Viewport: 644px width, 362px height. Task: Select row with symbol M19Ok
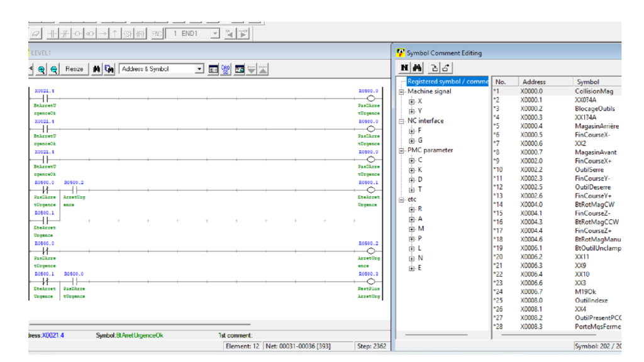[x=557, y=292]
